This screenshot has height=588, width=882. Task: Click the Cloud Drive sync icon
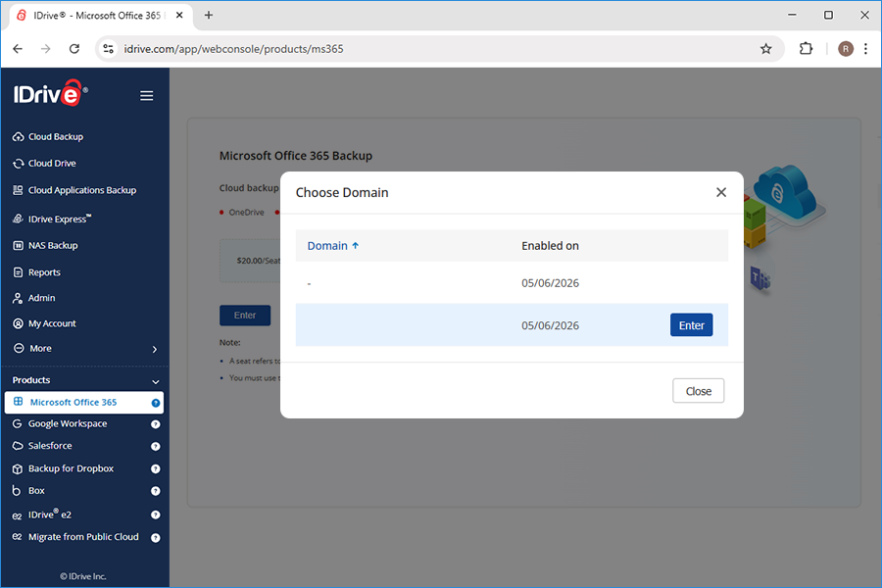[x=18, y=164]
